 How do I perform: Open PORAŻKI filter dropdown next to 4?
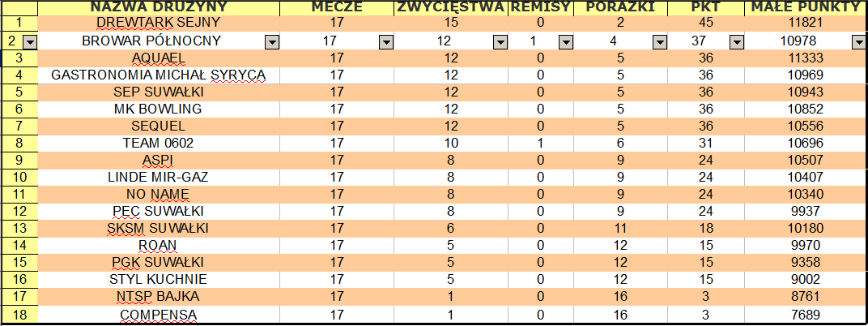pyautogui.click(x=660, y=41)
